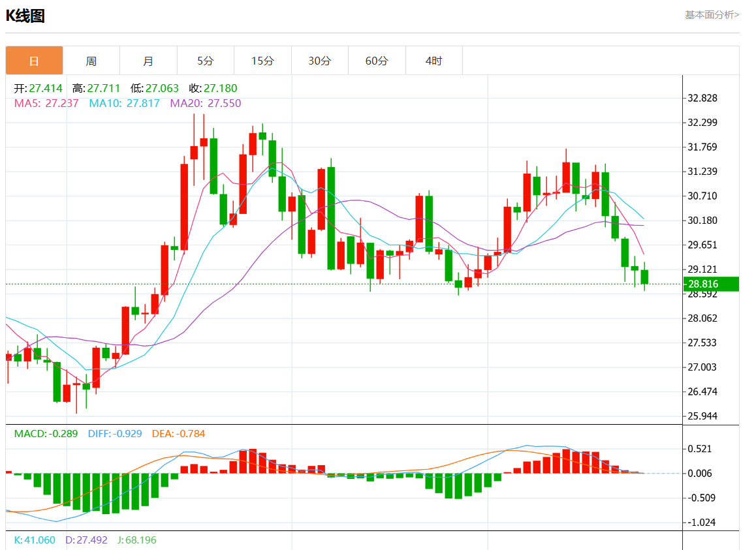Click the KDJ K value label

pos(35,540)
